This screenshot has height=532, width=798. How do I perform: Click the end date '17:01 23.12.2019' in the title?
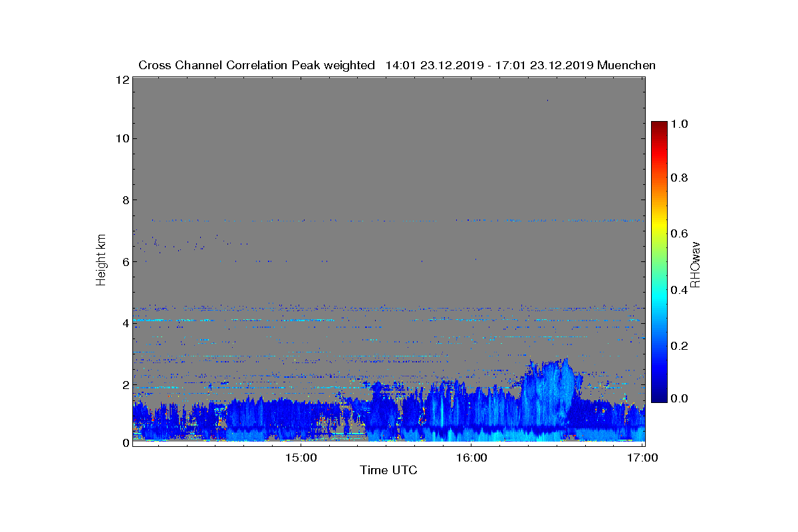click(x=543, y=65)
